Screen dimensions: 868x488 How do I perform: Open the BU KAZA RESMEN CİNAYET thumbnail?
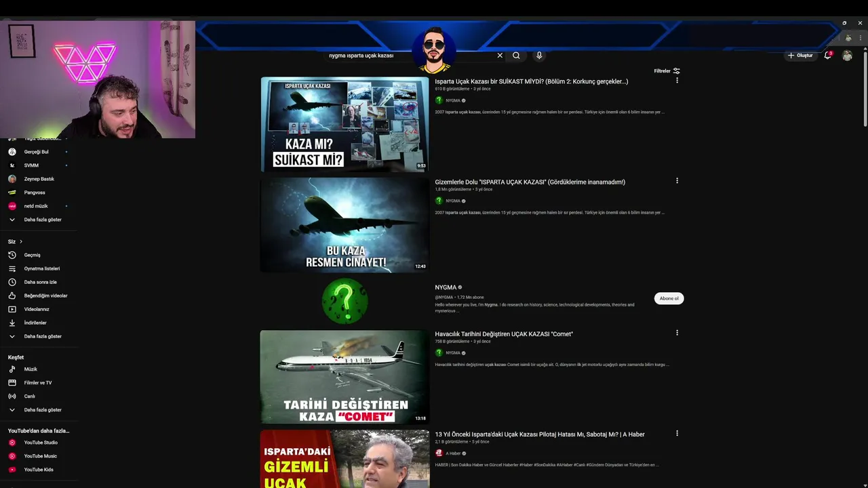click(344, 225)
